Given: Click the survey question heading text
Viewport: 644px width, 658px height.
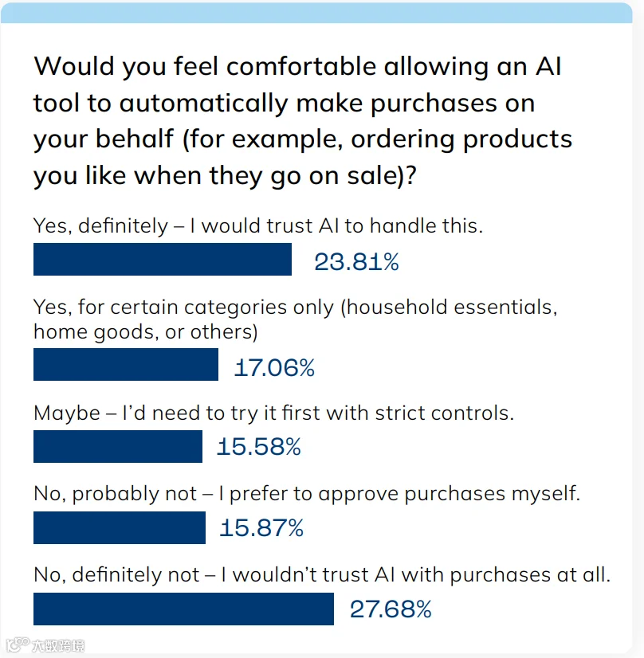Looking at the screenshot, I should click(x=303, y=121).
